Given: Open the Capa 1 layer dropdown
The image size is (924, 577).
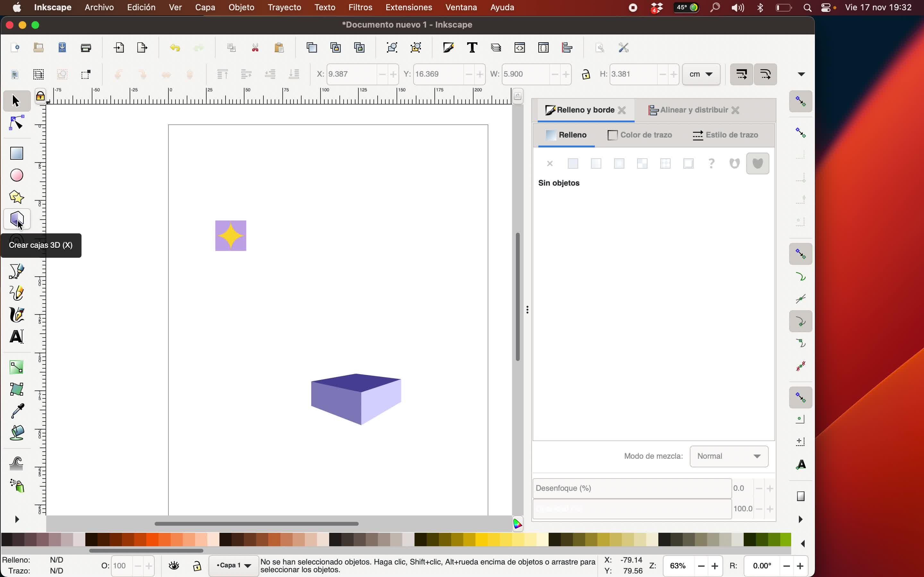Looking at the screenshot, I should (234, 565).
